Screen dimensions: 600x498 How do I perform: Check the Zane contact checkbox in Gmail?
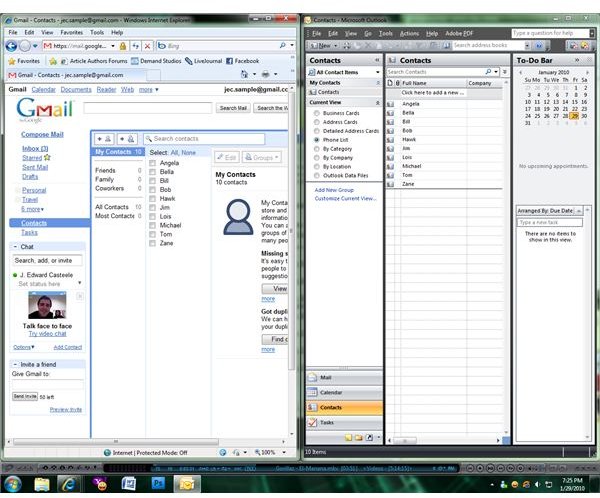[152, 243]
